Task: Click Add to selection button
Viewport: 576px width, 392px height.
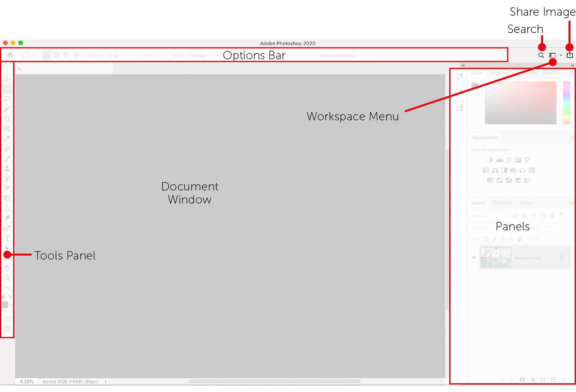Action: coord(57,55)
